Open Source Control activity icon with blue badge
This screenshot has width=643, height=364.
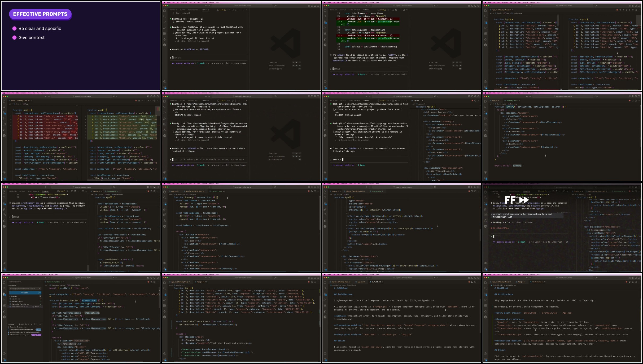(4, 294)
